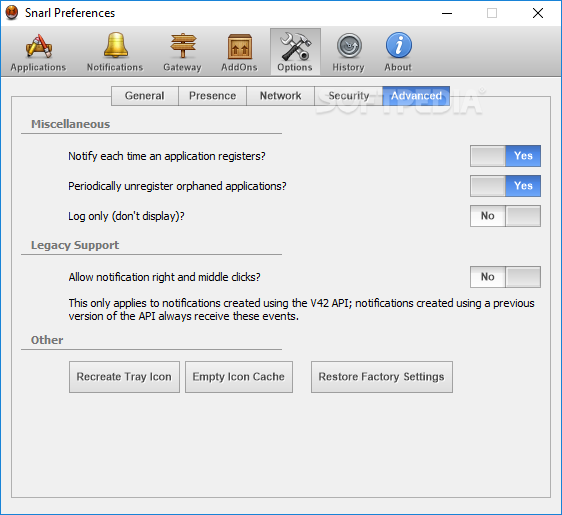Click the Snarl app icon in title bar

point(12,13)
